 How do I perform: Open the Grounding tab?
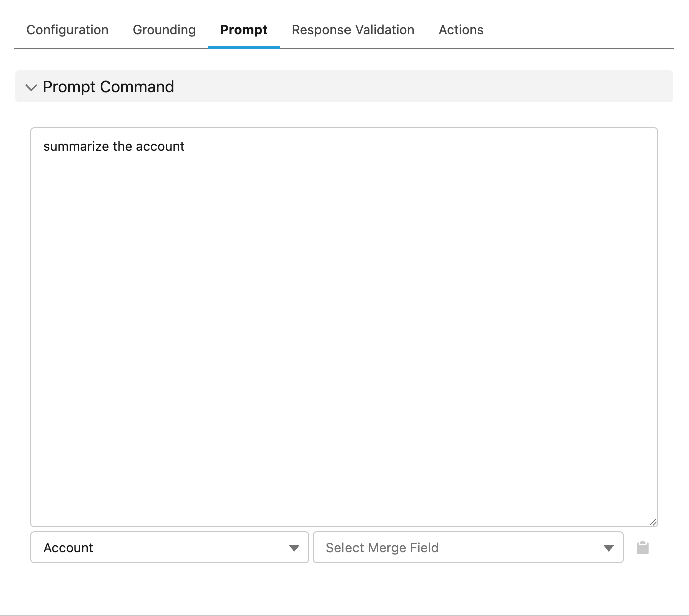164,30
